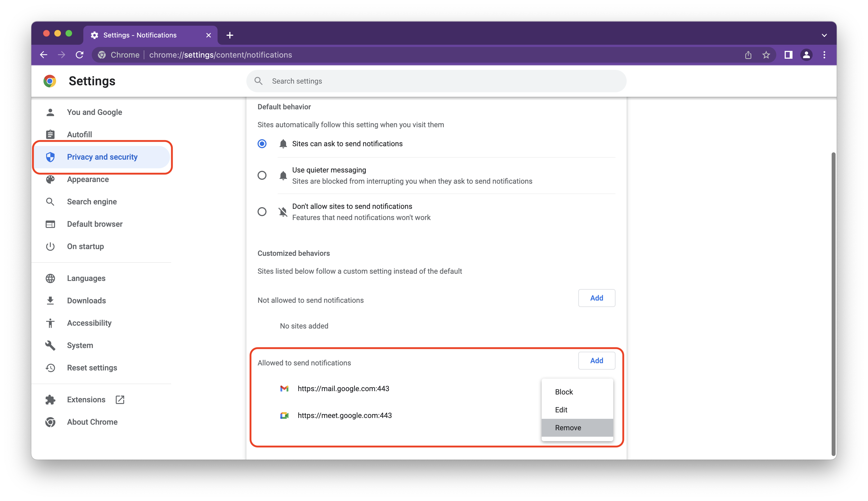868x501 pixels.
Task: Open the profile avatar menu
Action: [x=806, y=55]
